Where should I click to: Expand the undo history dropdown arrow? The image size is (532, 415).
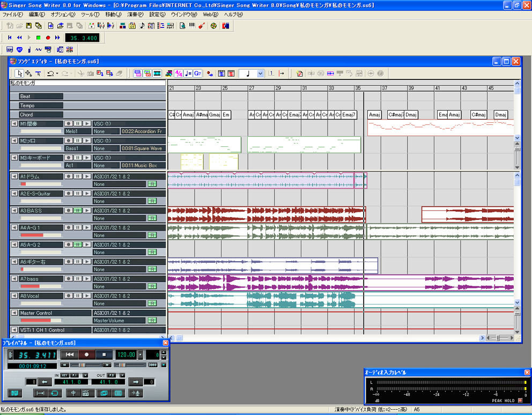tap(57, 73)
